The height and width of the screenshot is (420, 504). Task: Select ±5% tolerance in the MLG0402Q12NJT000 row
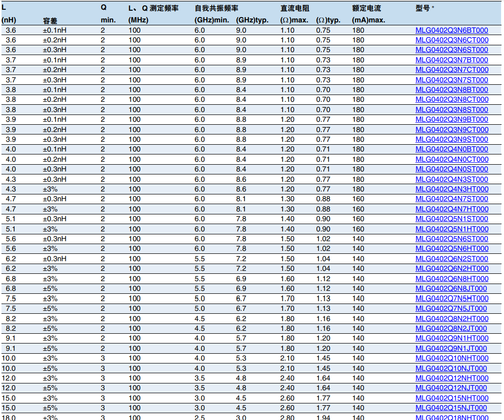50,388
